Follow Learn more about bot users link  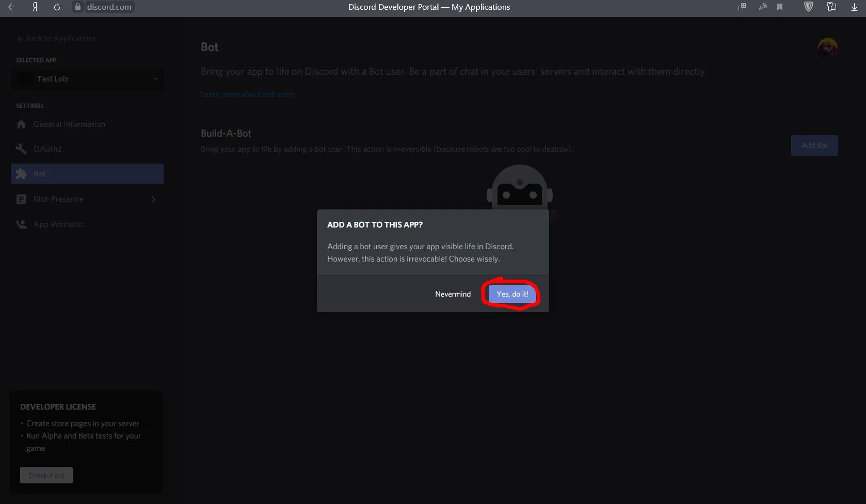[x=248, y=94]
